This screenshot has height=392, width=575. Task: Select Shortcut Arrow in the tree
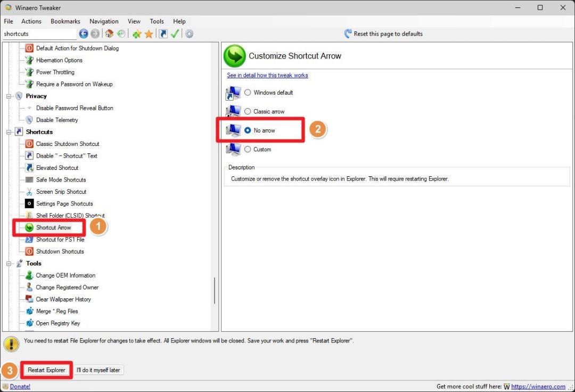(54, 228)
